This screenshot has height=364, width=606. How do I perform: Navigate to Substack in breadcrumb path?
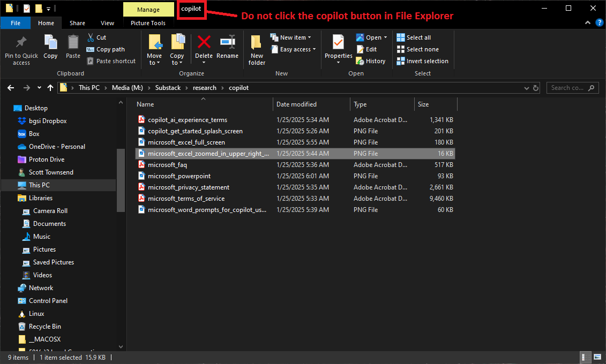point(168,88)
